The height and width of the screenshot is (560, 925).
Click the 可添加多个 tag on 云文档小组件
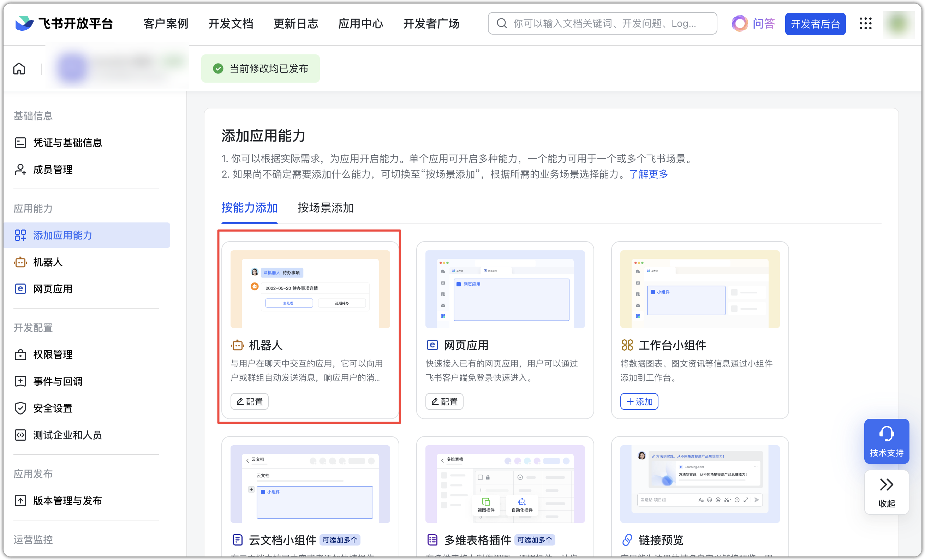[340, 540]
